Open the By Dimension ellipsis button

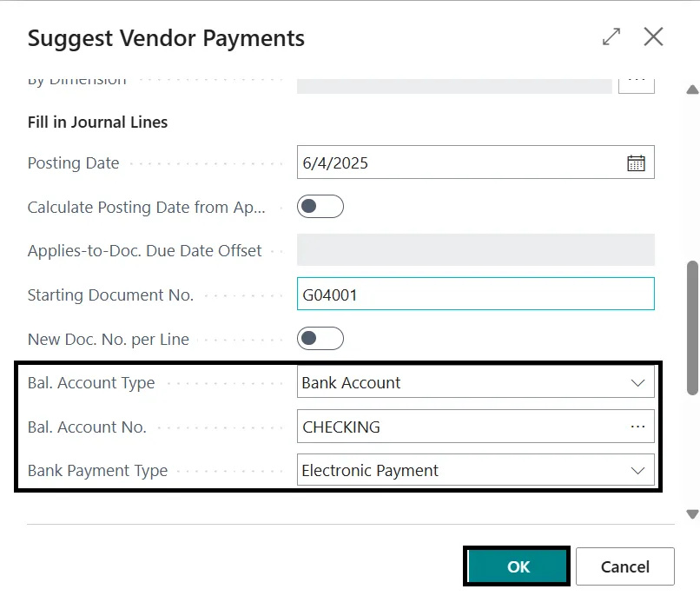pos(637,82)
